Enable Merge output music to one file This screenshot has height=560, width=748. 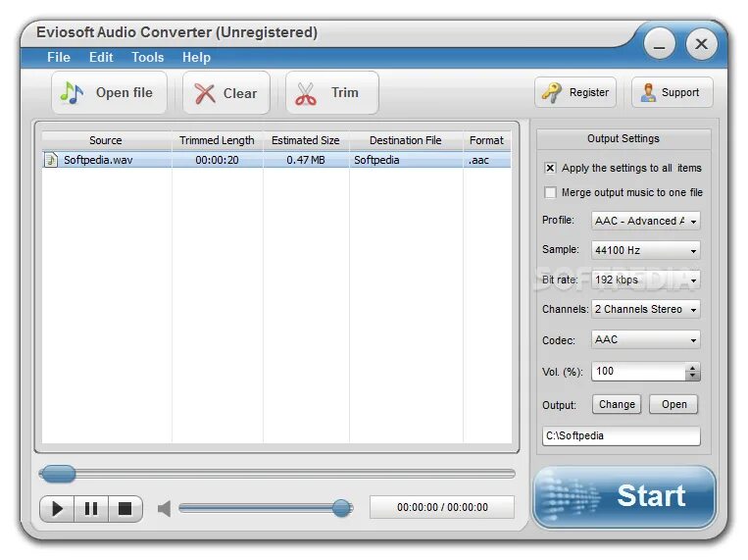point(550,192)
